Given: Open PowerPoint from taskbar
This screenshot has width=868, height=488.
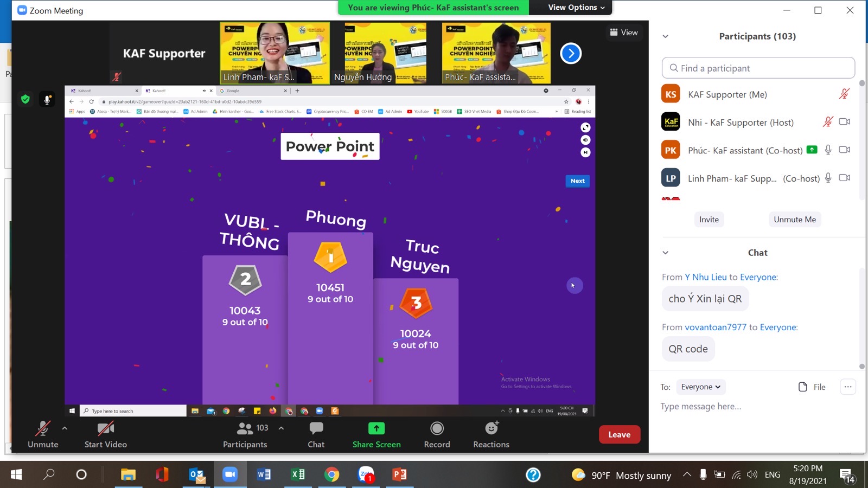Looking at the screenshot, I should (399, 475).
